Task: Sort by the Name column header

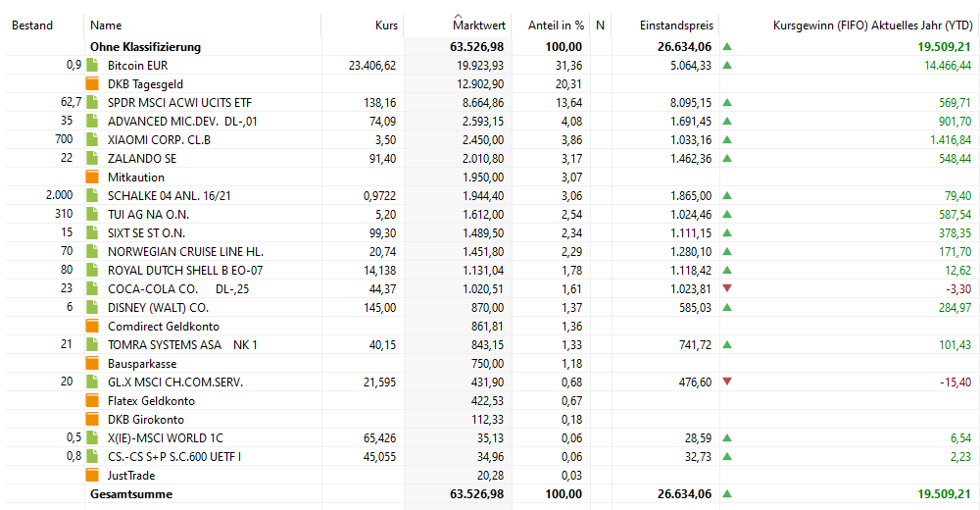Action: (106, 25)
